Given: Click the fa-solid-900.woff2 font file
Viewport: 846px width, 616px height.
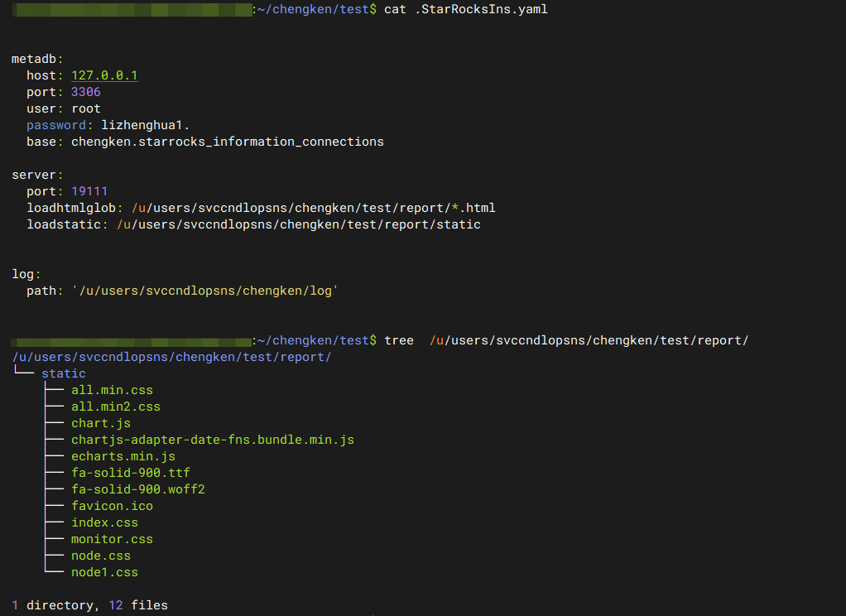Looking at the screenshot, I should 137,489.
